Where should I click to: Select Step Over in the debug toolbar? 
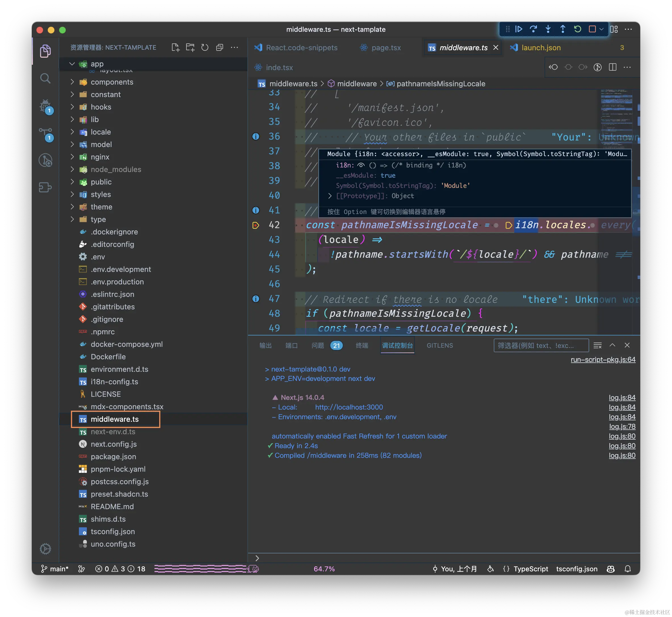click(x=534, y=29)
